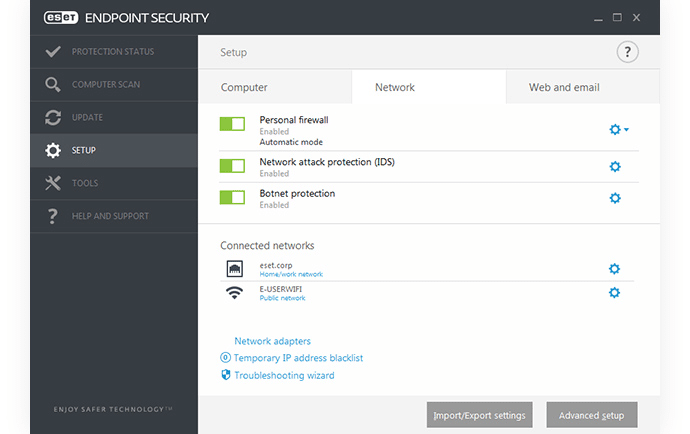Switch to the Computer tab
Screen dimensions: 690x434
[275, 87]
